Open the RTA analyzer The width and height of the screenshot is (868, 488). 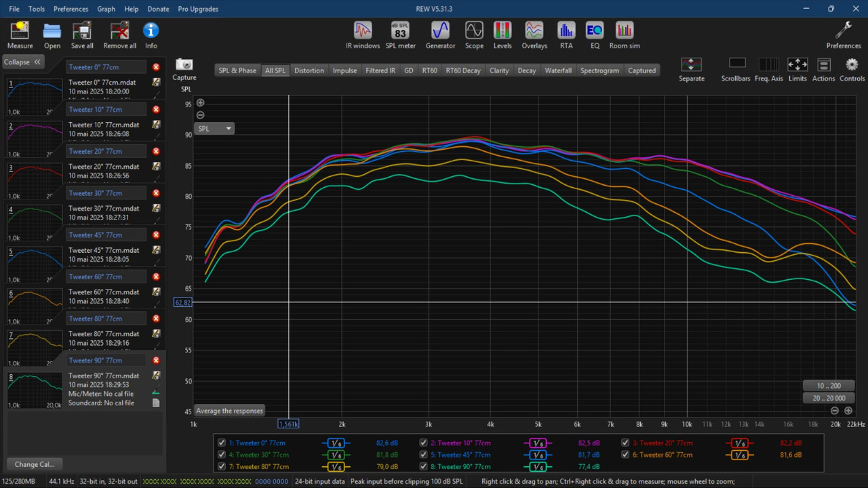click(566, 35)
